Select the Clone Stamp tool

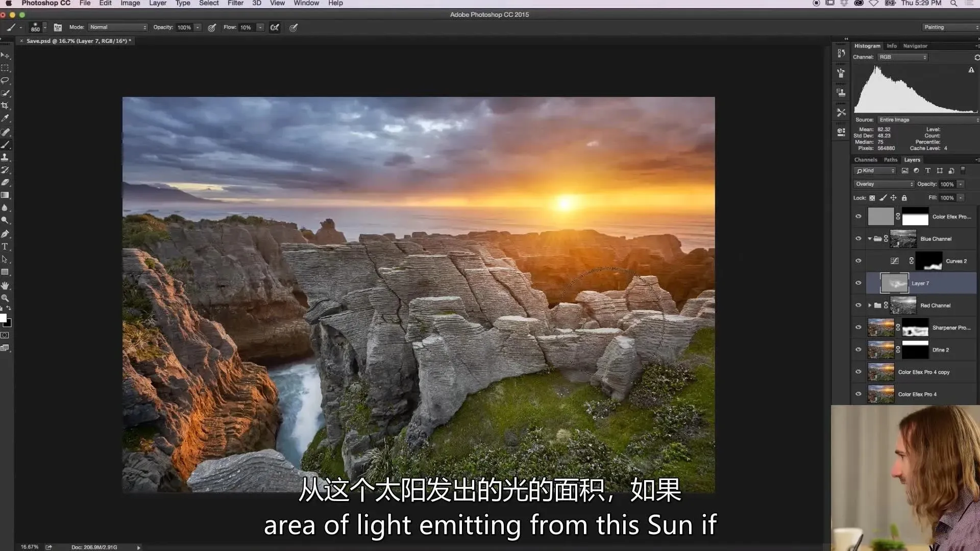click(5, 157)
